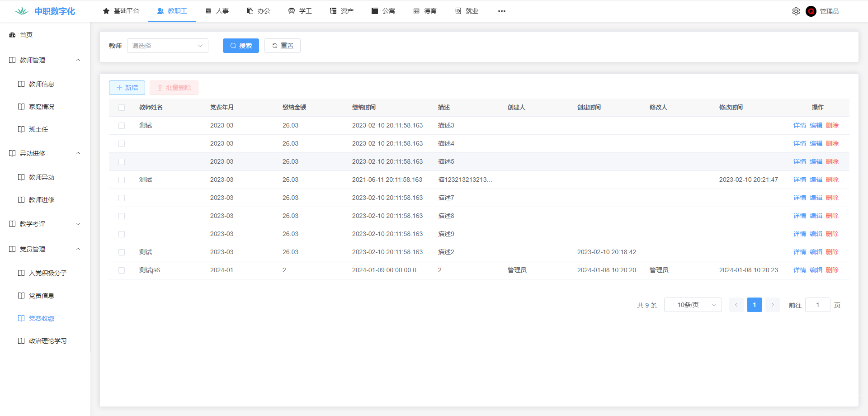Viewport: 868px width, 416px height.
Task: Click the book icon beside 党员信息
Action: click(x=21, y=296)
